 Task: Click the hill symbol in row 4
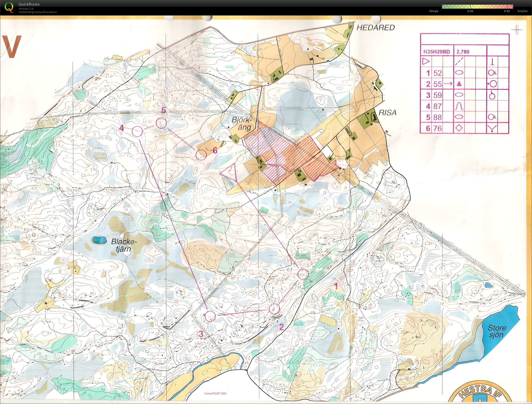click(459, 106)
